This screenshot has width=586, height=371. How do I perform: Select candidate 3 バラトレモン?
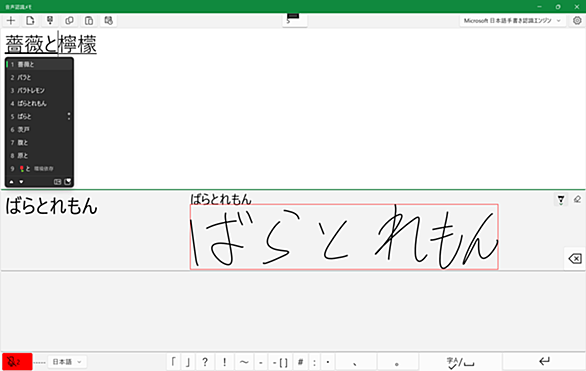tap(39, 90)
